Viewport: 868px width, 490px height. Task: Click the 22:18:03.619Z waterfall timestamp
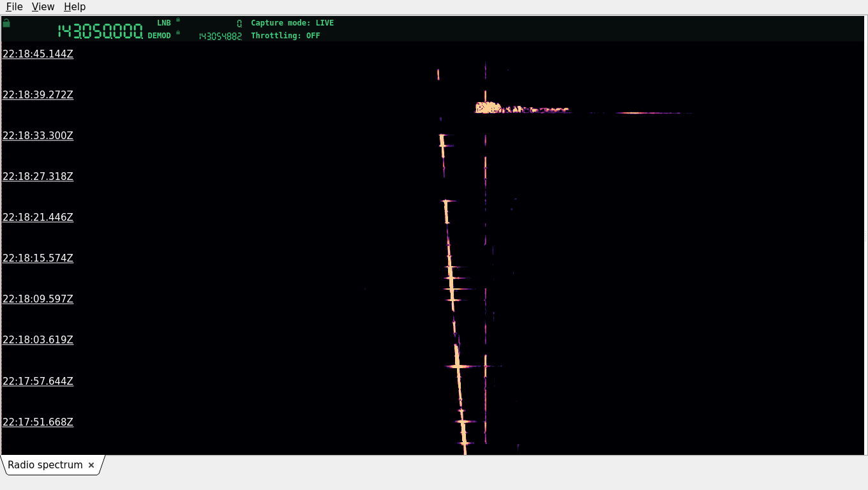pos(38,340)
